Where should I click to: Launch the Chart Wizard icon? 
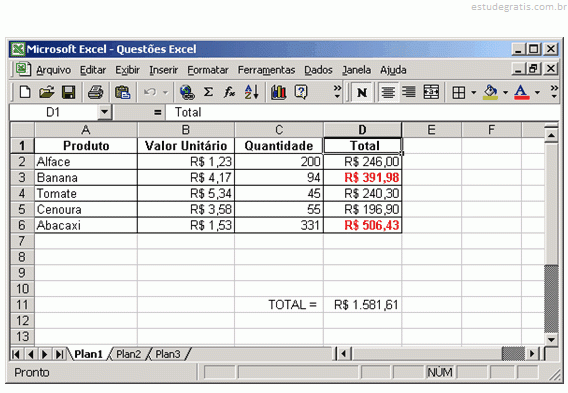278,92
